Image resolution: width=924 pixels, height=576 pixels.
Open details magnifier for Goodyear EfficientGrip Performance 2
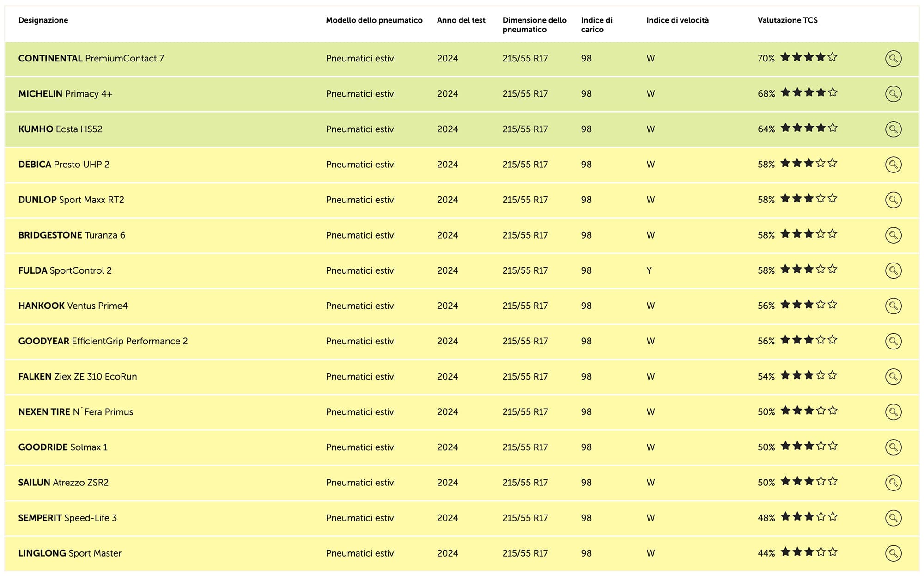click(893, 341)
